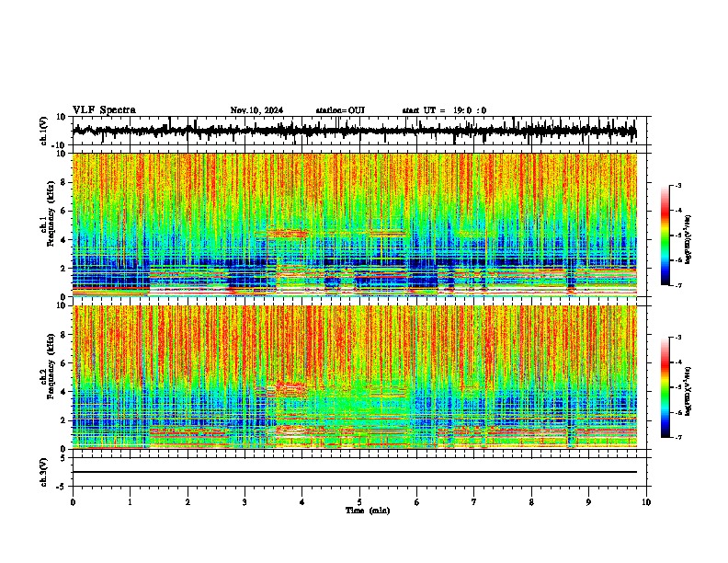Click the "-3" label on ch.1 color scale

(678, 186)
